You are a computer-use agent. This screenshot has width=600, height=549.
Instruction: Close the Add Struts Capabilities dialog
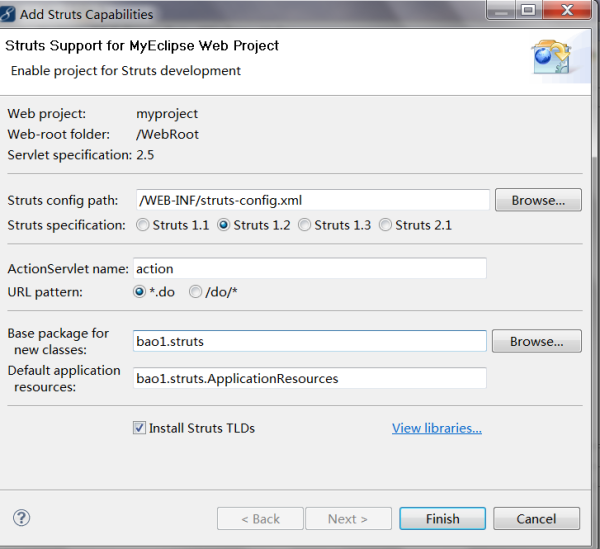click(x=567, y=10)
